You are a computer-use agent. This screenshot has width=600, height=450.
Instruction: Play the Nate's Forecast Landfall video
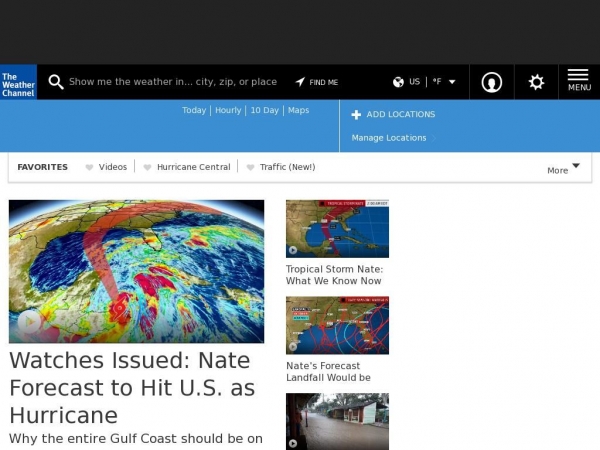[x=293, y=347]
